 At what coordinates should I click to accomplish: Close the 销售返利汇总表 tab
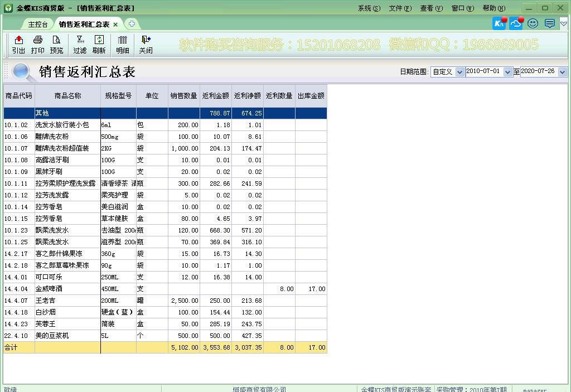coord(115,24)
